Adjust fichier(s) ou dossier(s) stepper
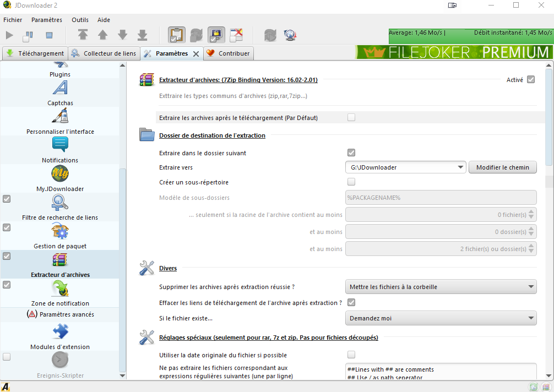 click(531, 249)
